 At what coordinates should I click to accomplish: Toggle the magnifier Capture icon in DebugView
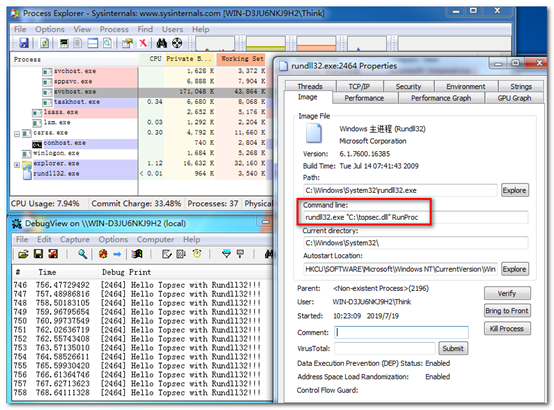click(x=83, y=254)
